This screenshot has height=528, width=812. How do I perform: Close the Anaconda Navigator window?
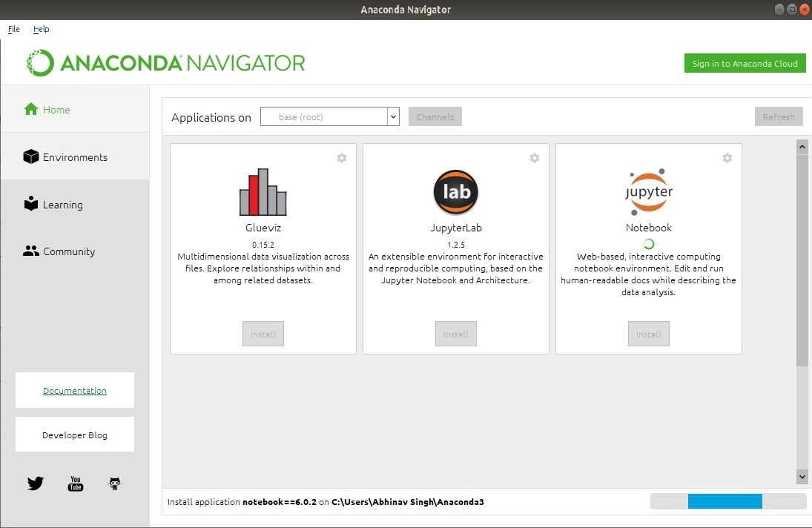(x=805, y=10)
